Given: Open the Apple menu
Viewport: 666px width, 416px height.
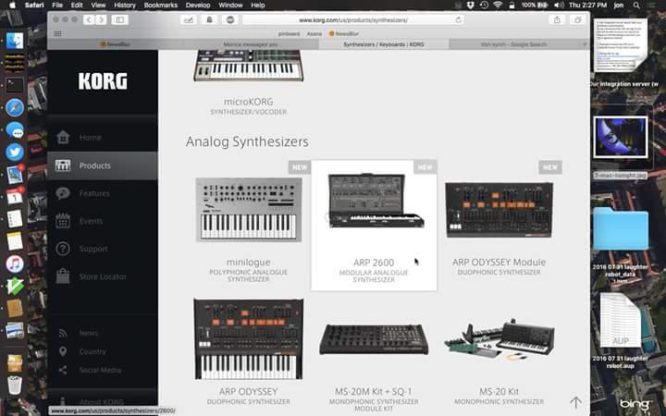Looking at the screenshot, I should pos(12,5).
